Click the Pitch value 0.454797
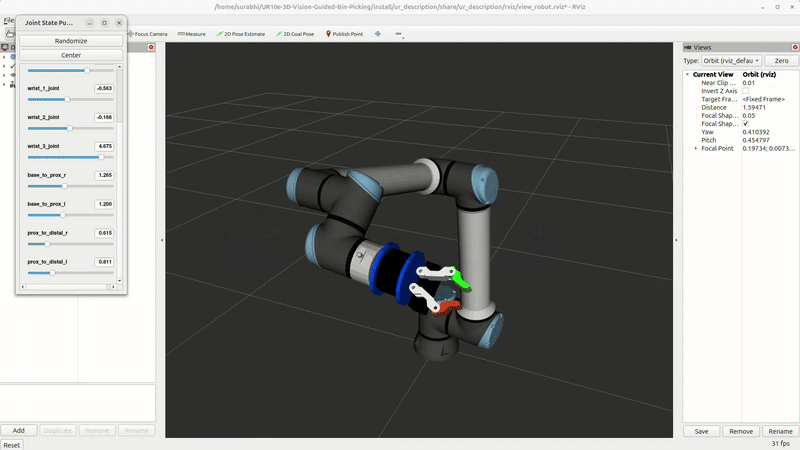Image resolution: width=800 pixels, height=450 pixels. pyautogui.click(x=756, y=140)
